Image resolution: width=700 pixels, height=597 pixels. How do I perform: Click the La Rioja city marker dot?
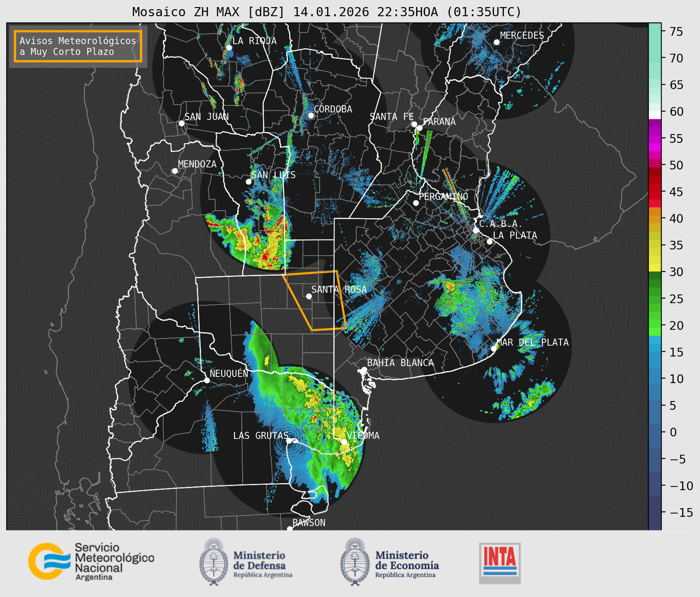(229, 48)
